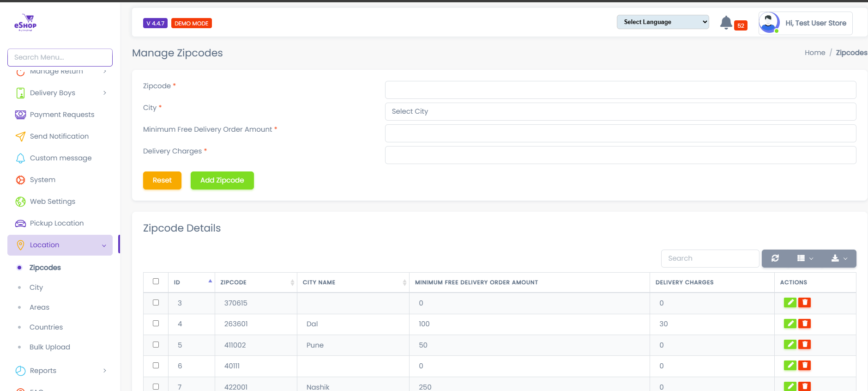
Task: Check the row with ID 3
Action: pyautogui.click(x=156, y=303)
